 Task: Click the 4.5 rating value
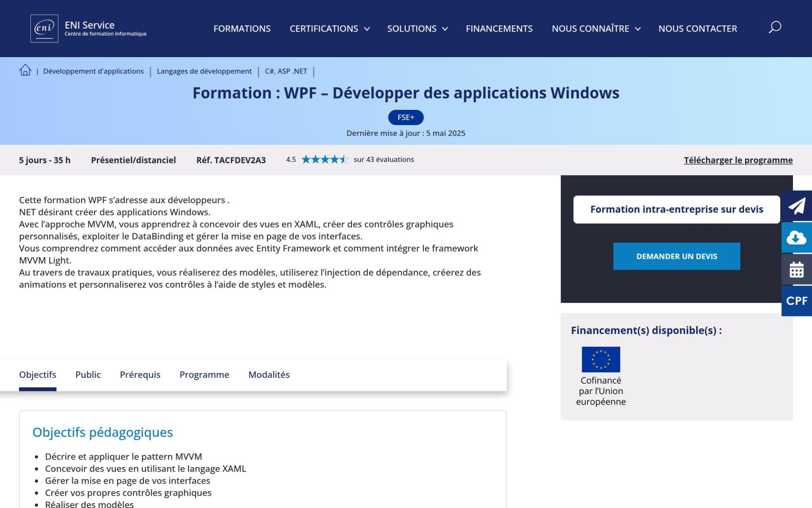click(291, 160)
